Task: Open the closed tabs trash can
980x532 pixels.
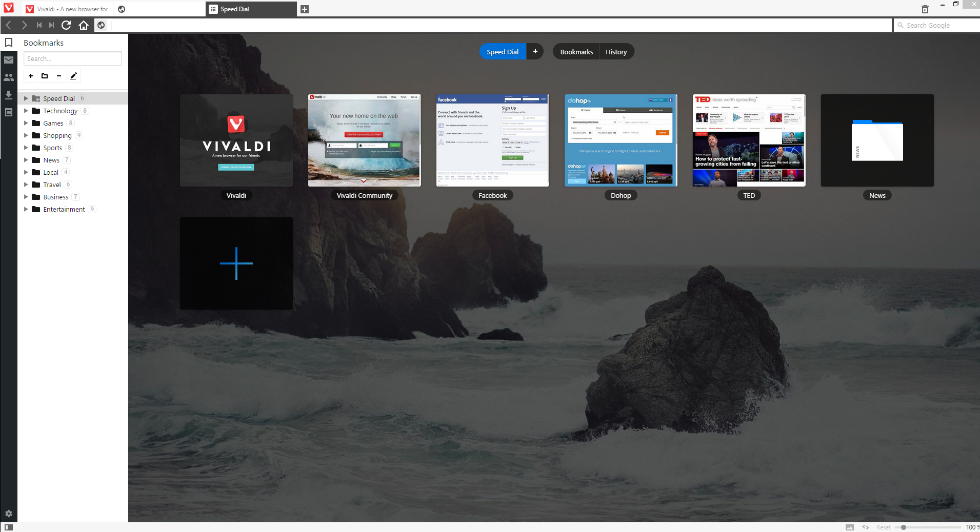Action: pos(925,9)
